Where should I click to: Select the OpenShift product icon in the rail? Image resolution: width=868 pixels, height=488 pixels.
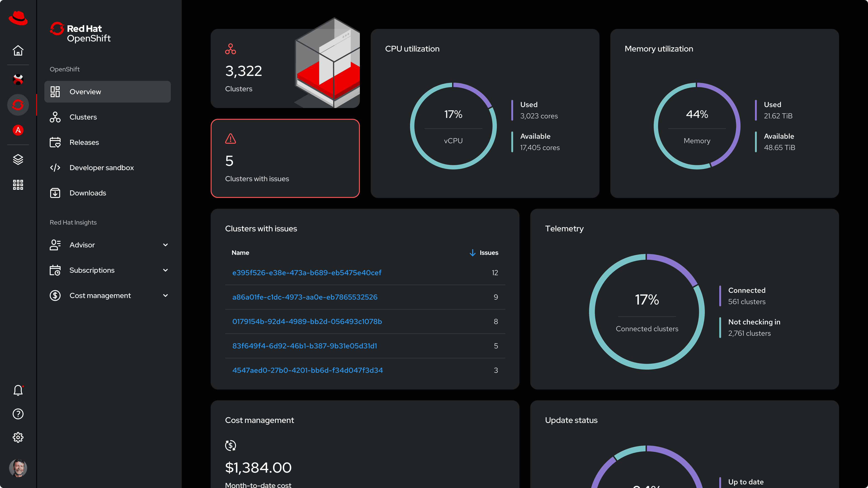[x=18, y=105]
